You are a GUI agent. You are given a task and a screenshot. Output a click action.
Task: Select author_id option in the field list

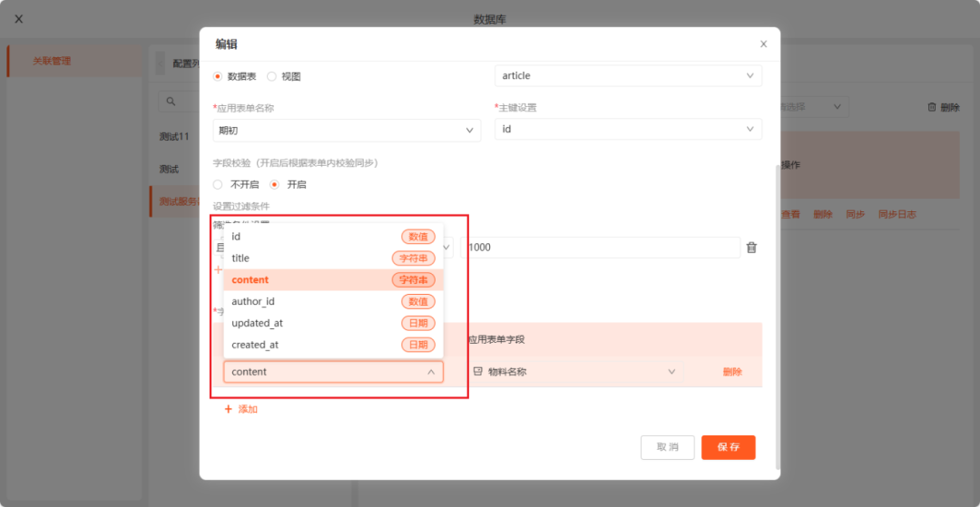(x=333, y=302)
